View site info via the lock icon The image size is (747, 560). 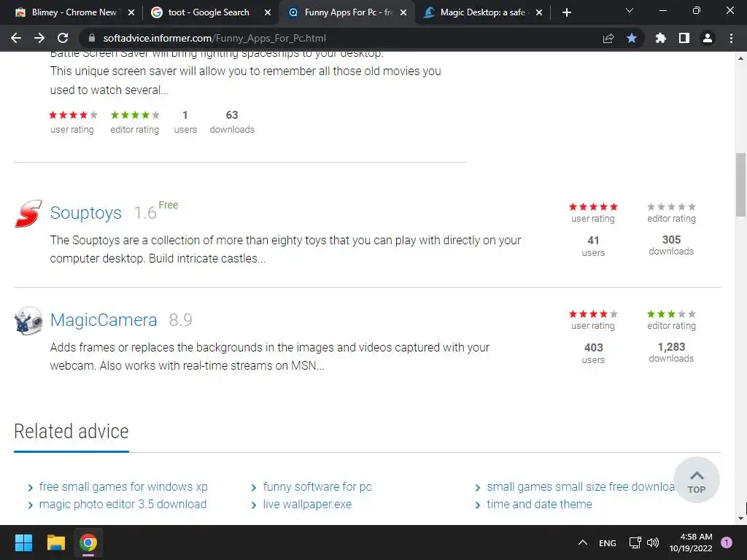(92, 38)
